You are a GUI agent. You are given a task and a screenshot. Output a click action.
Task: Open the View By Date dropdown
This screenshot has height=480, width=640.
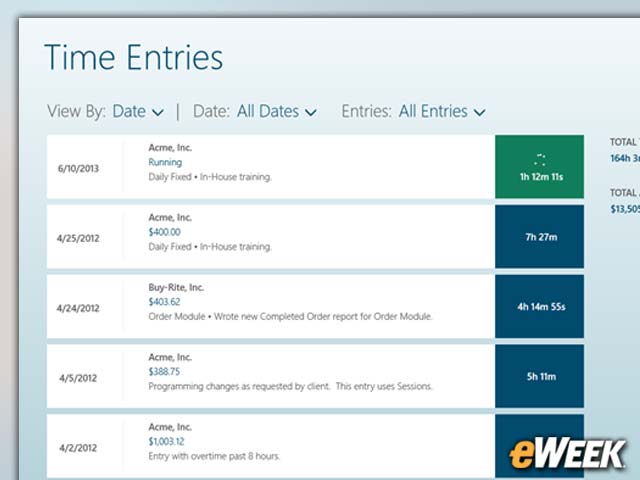click(x=138, y=111)
